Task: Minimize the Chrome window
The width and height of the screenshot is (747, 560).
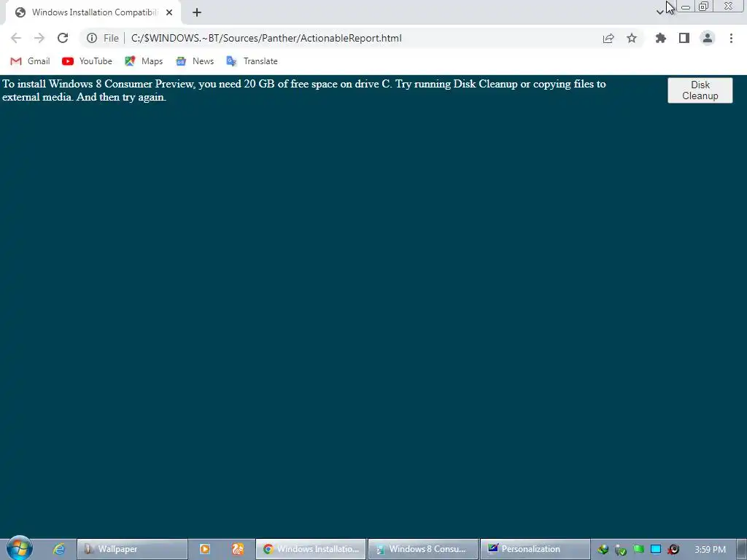Action: [x=686, y=7]
